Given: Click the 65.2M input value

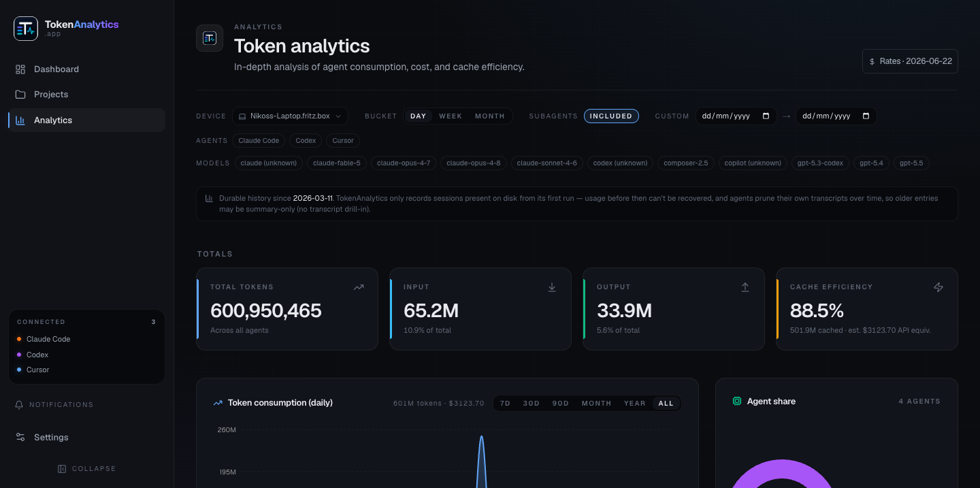Looking at the screenshot, I should click(431, 311).
